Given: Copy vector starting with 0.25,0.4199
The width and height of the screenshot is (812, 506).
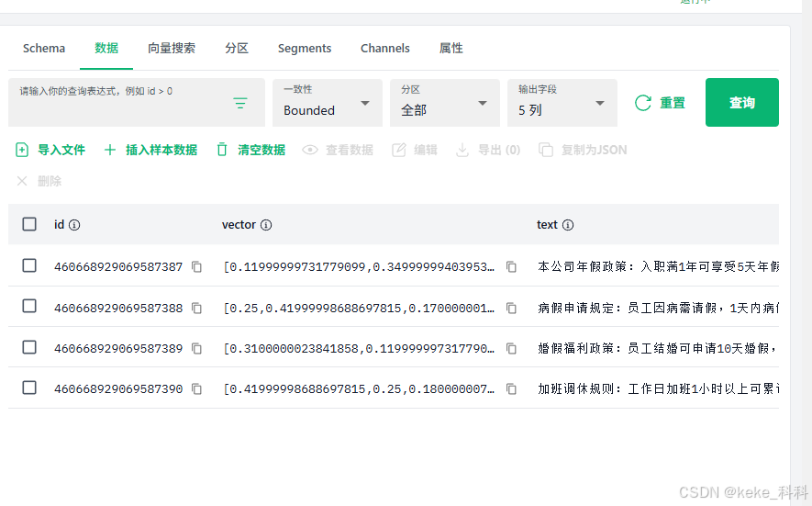Looking at the screenshot, I should (511, 308).
